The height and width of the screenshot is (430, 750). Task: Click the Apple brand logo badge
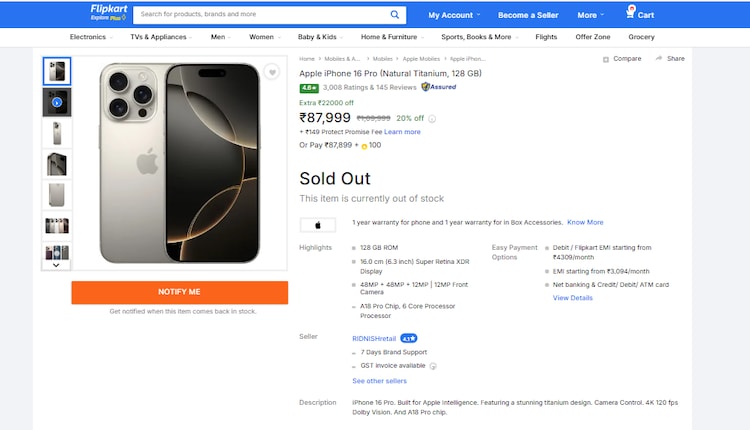318,225
